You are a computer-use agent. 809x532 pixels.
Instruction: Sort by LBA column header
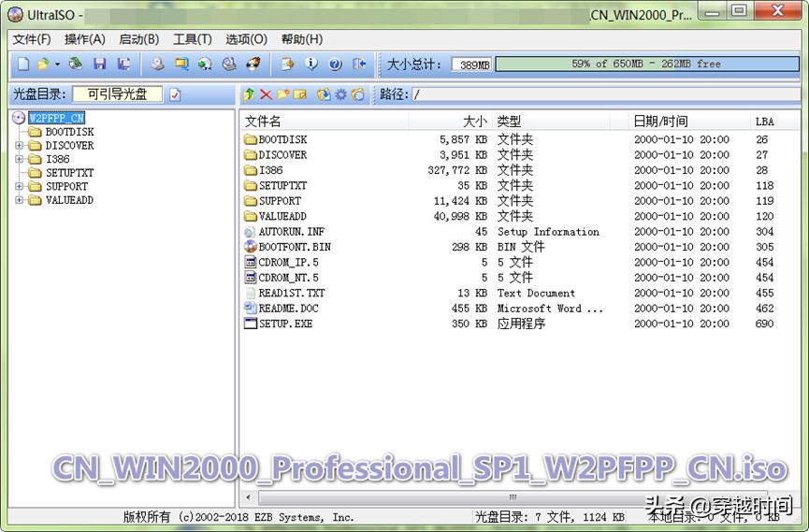773,122
